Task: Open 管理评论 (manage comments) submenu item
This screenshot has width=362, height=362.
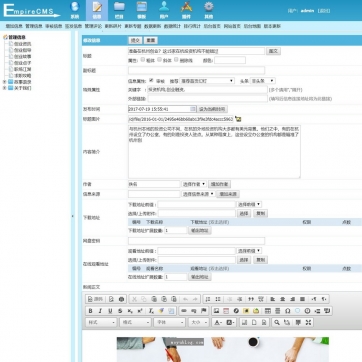Action: pos(93,26)
